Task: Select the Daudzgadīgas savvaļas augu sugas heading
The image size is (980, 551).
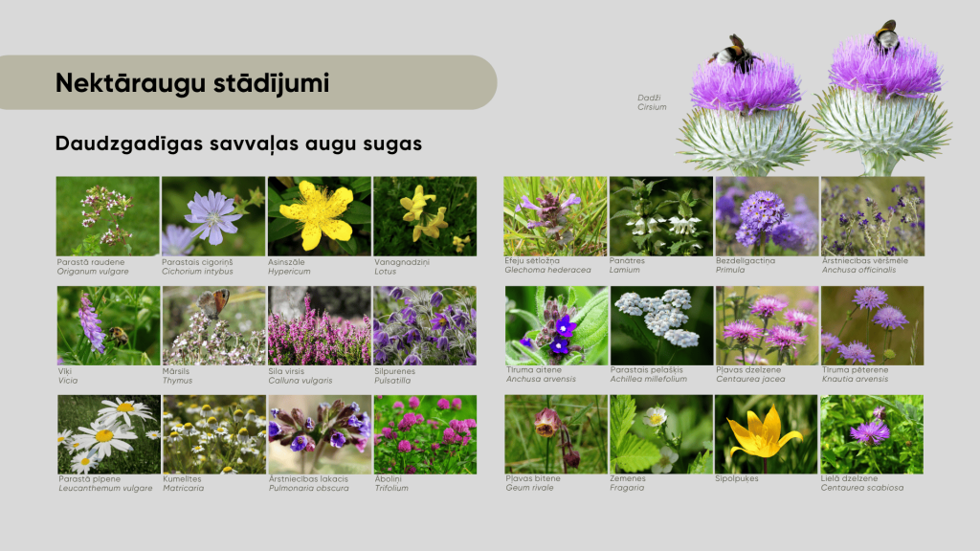Action: coord(239,143)
